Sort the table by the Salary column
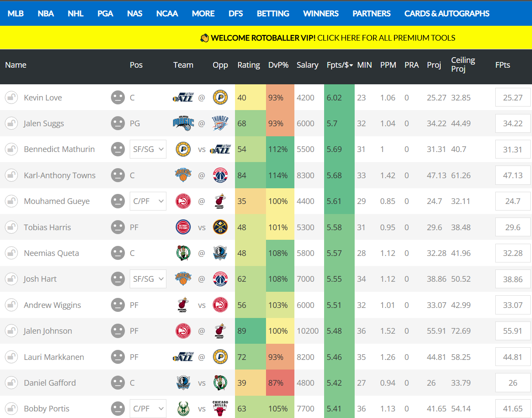532x418 pixels. [307, 65]
